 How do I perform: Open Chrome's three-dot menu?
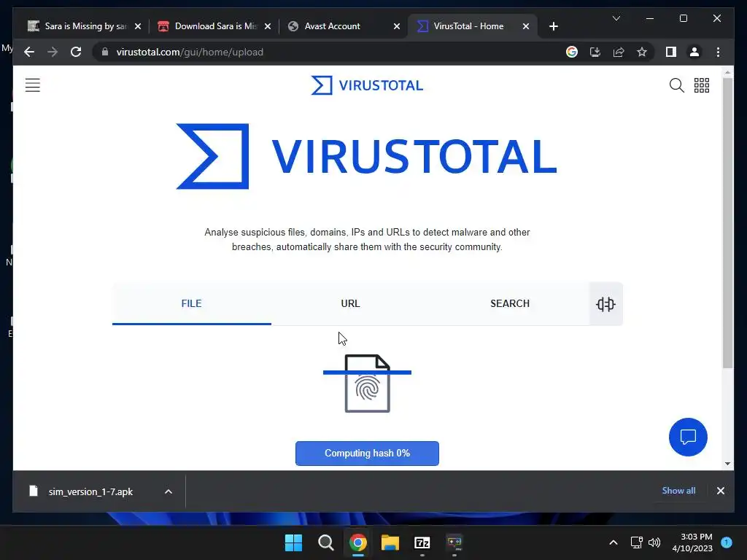click(718, 52)
